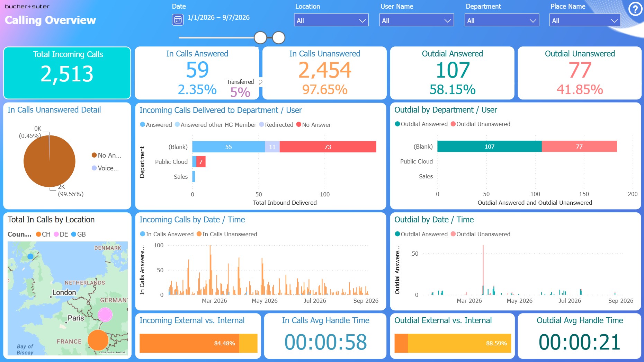Toggle Outdial Answered legend in Department chart
The width and height of the screenshot is (644, 362).
tap(421, 124)
